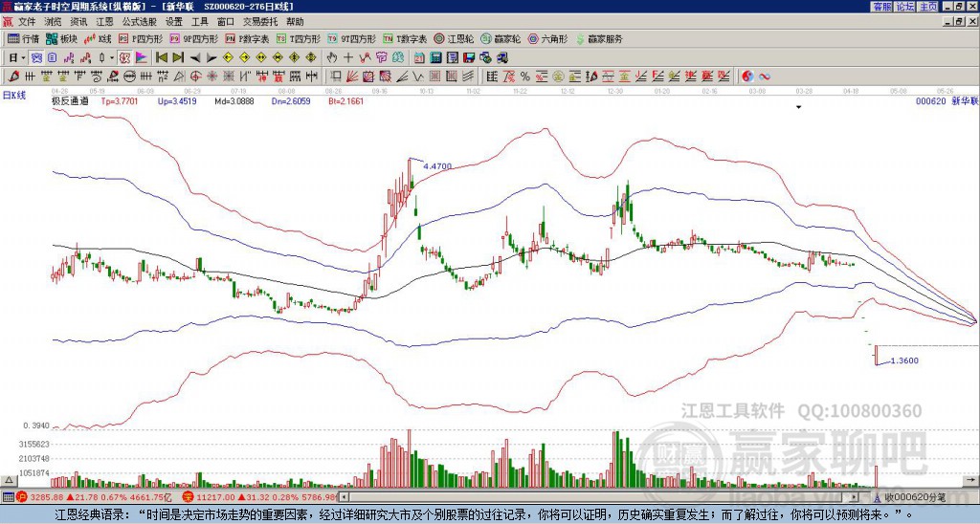Toggle the 权 adjusted-price button
The width and height of the screenshot is (980, 524).
point(124,58)
